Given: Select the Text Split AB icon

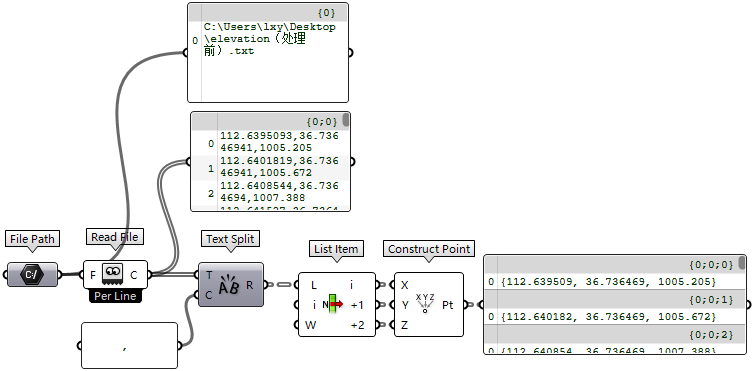Looking at the screenshot, I should [x=230, y=284].
